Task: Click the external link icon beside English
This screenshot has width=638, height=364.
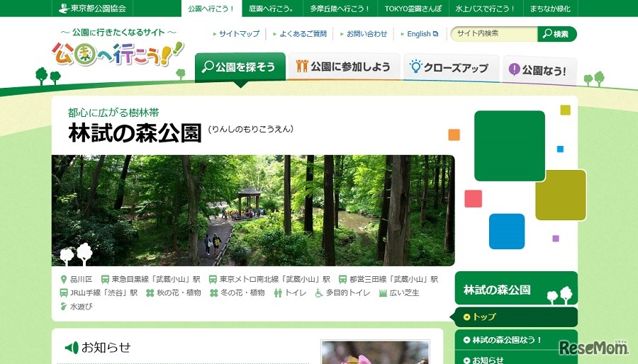Action: (x=435, y=34)
